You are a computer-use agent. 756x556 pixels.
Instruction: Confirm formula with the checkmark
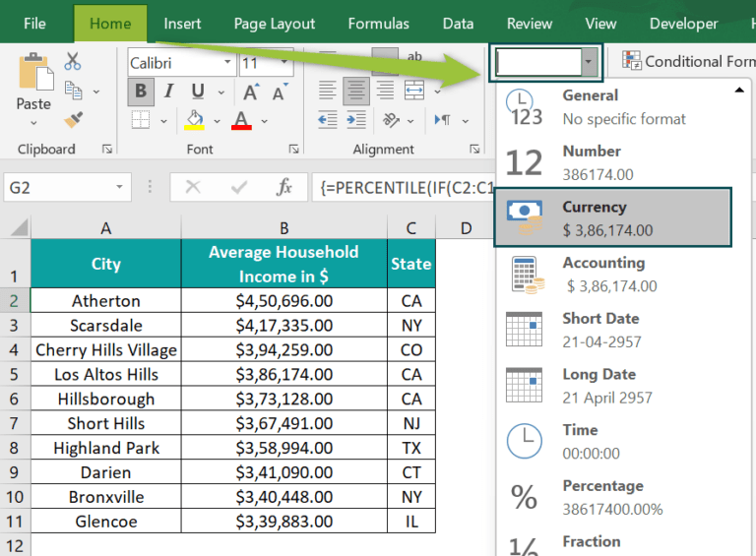(x=239, y=186)
